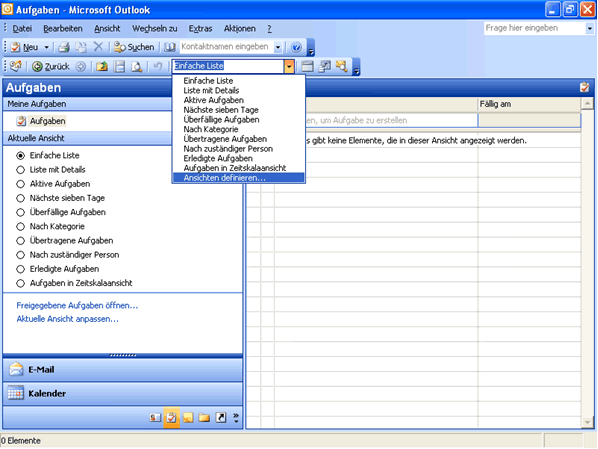Click the Field Chooser icon

coord(325,66)
